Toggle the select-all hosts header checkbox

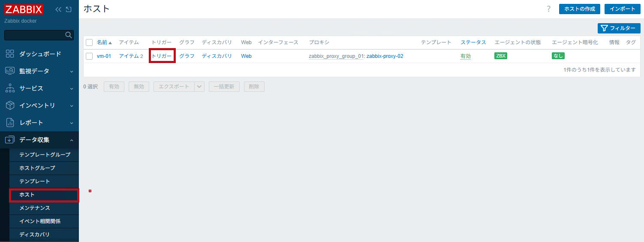pyautogui.click(x=89, y=42)
